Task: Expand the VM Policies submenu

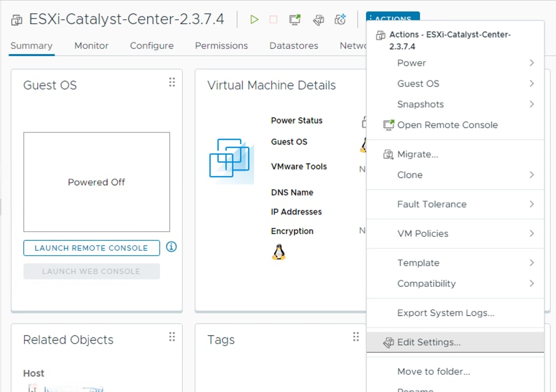Action: tap(455, 233)
